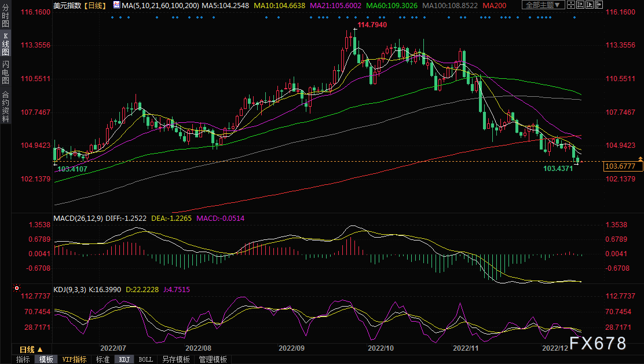Click the 管理模板 button
The width and height of the screenshot is (644, 364).
click(213, 359)
